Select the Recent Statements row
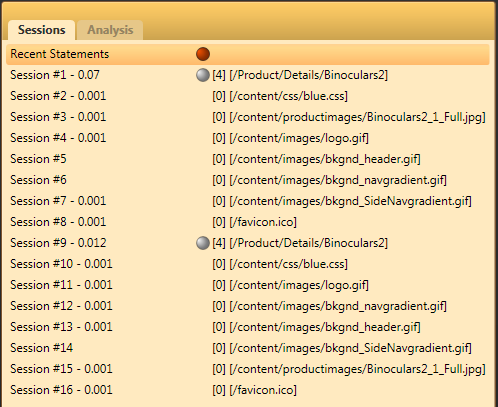The height and width of the screenshot is (407, 498). [x=248, y=54]
